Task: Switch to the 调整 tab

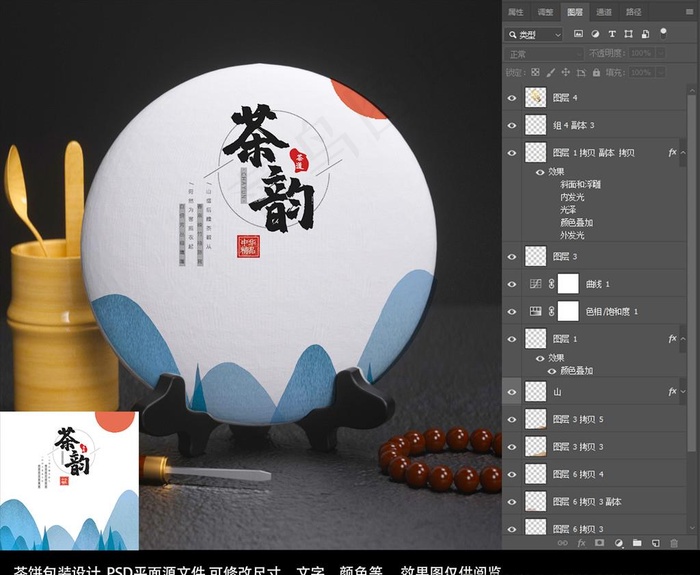Action: click(545, 12)
